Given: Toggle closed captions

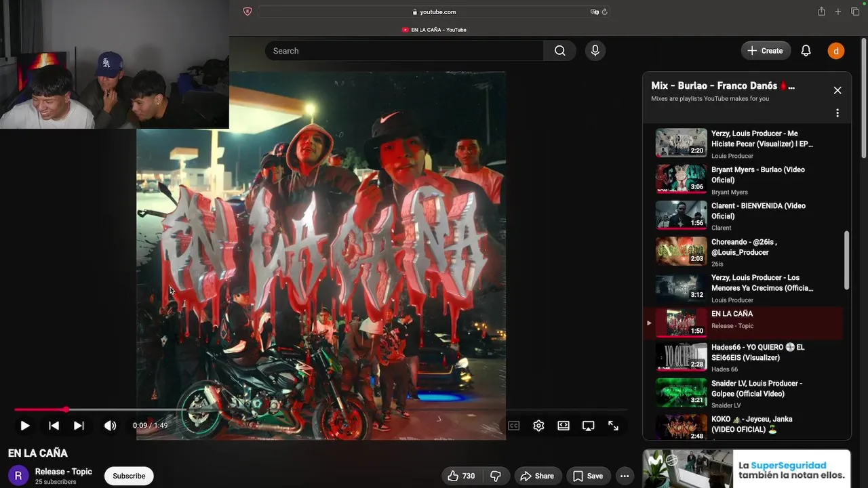Looking at the screenshot, I should pos(514,426).
